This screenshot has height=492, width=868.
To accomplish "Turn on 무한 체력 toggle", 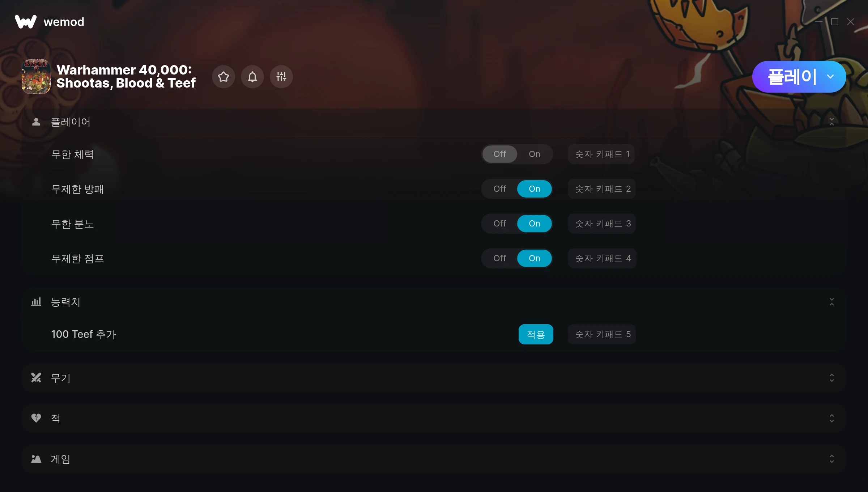I will (535, 154).
